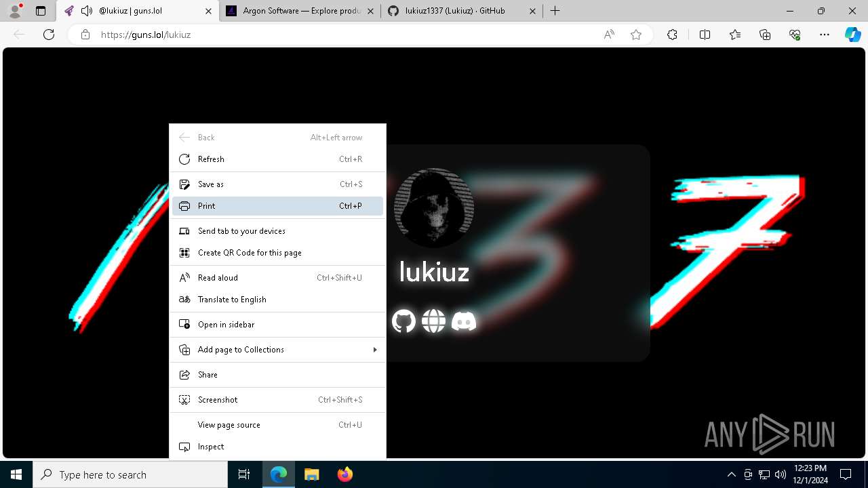This screenshot has height=488, width=868.
Task: Close the Argon Software tab
Action: pos(370,11)
